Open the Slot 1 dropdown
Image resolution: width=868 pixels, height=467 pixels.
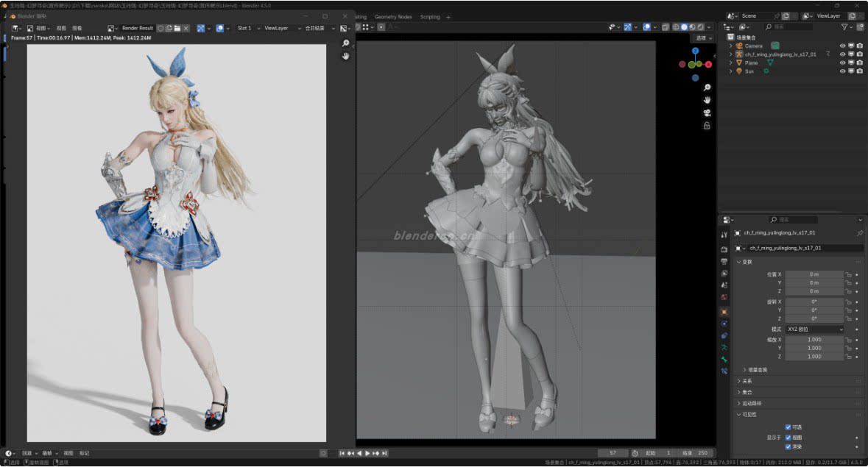247,28
